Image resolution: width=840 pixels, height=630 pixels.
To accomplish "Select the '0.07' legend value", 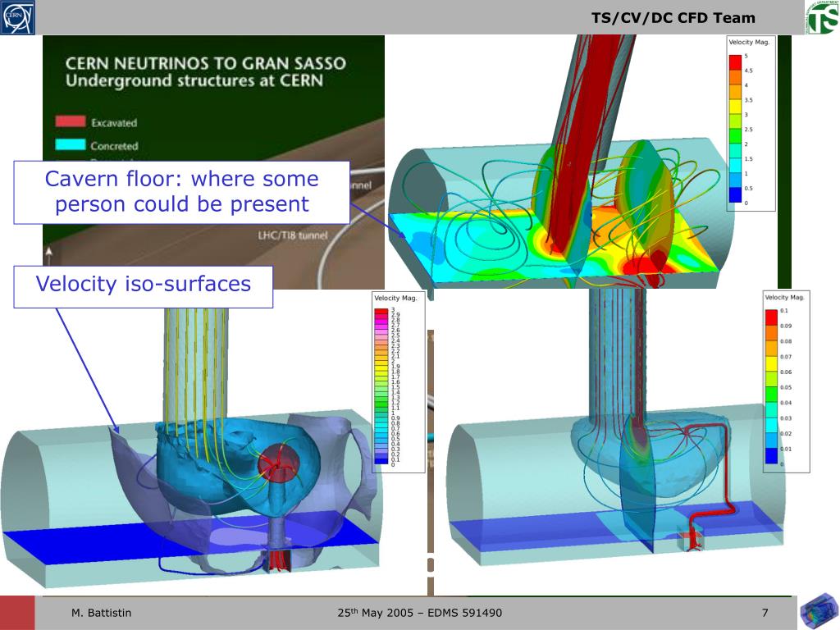I will 786,357.
